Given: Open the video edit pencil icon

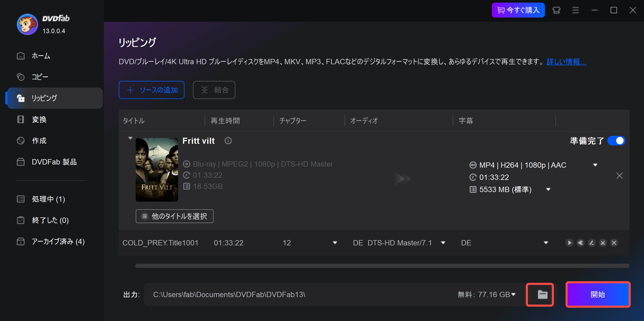Looking at the screenshot, I should click(592, 243).
